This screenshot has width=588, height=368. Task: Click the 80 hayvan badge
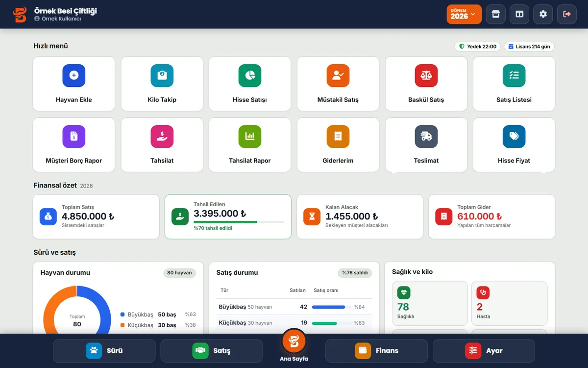179,273
